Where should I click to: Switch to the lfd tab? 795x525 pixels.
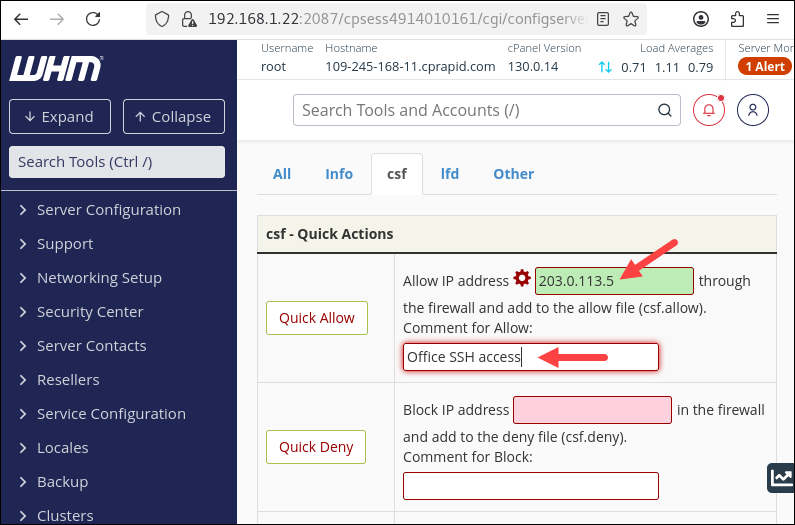pos(450,174)
